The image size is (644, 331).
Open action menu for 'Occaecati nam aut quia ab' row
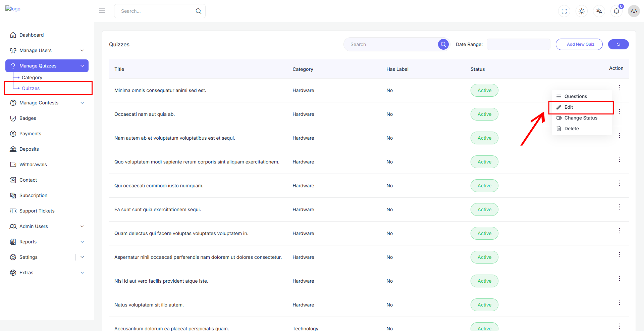click(620, 111)
